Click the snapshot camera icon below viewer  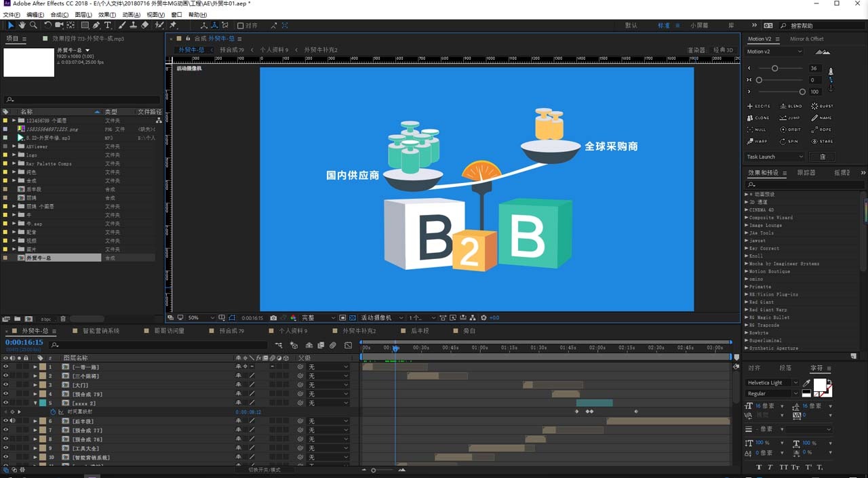click(273, 317)
